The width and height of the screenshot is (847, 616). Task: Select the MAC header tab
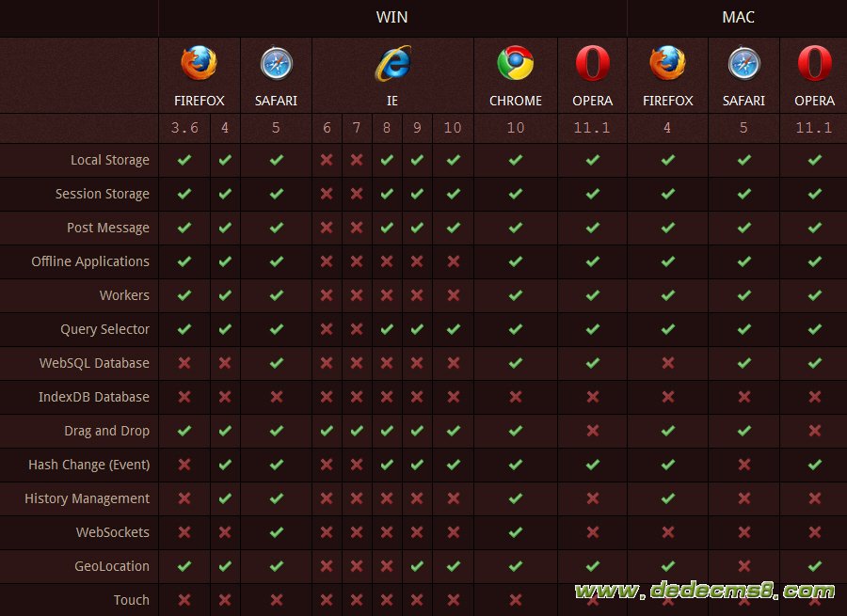point(738,17)
